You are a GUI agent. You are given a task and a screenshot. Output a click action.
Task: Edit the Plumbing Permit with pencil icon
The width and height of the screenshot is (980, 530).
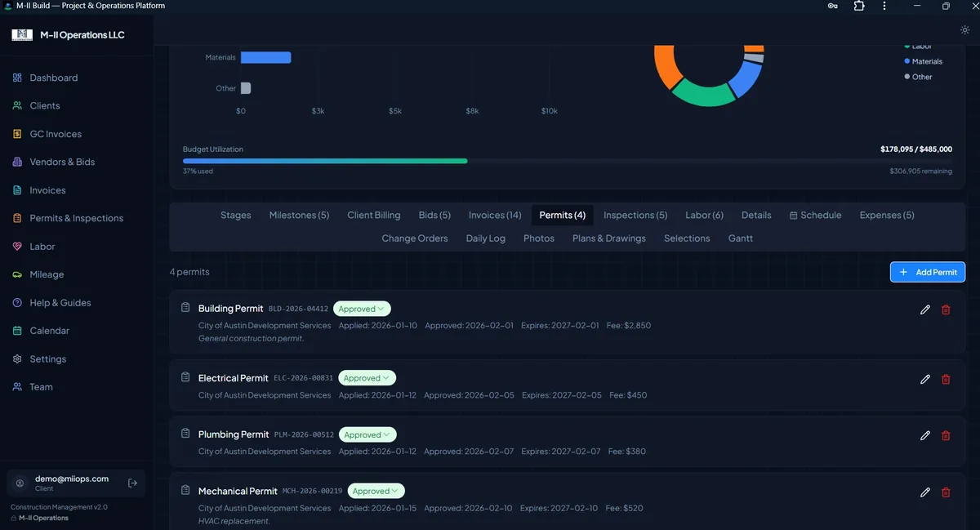tap(925, 435)
